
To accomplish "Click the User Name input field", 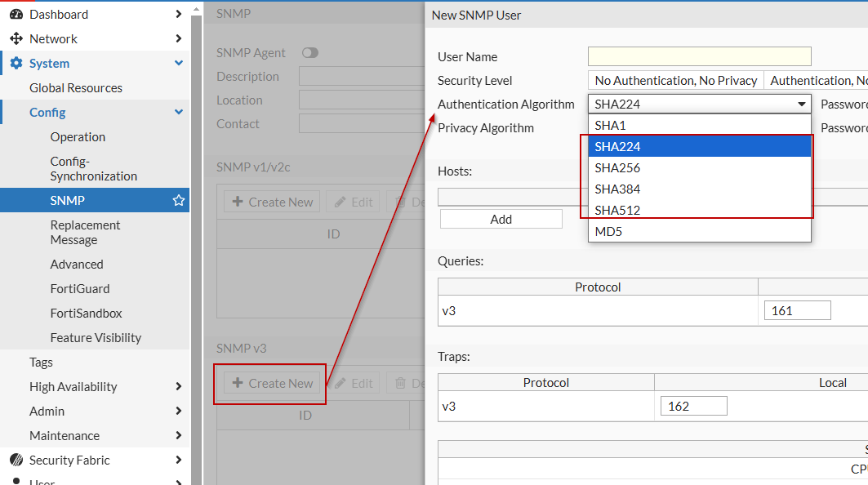I will point(699,56).
